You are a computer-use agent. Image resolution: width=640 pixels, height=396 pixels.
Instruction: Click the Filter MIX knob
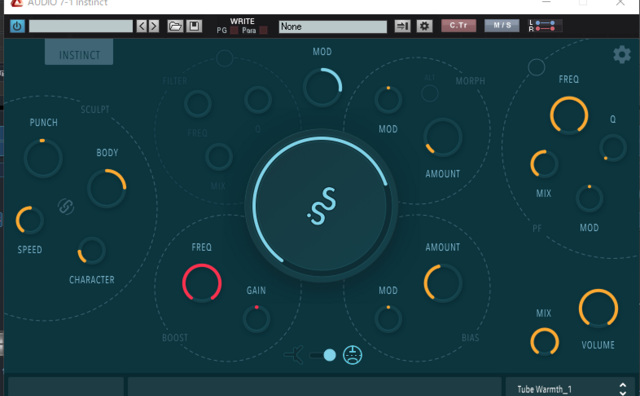pos(219,157)
